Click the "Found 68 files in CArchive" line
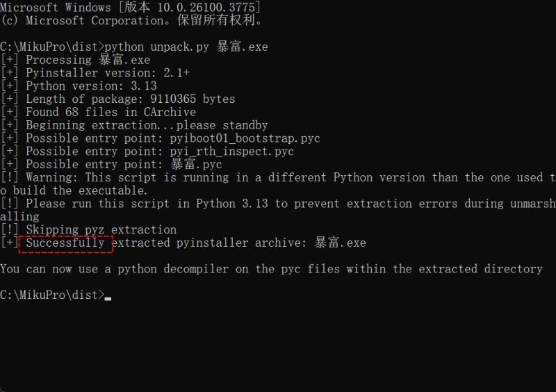Viewport: 556px width, 392px height. coord(111,112)
